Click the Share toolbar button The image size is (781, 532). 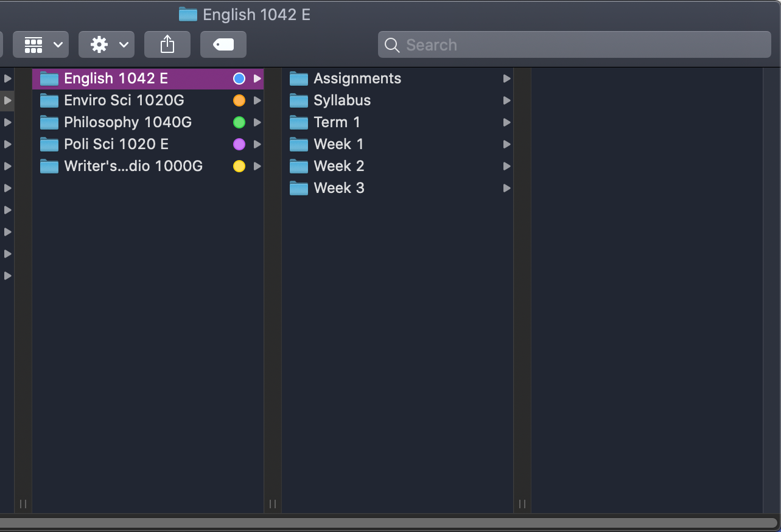pos(167,44)
